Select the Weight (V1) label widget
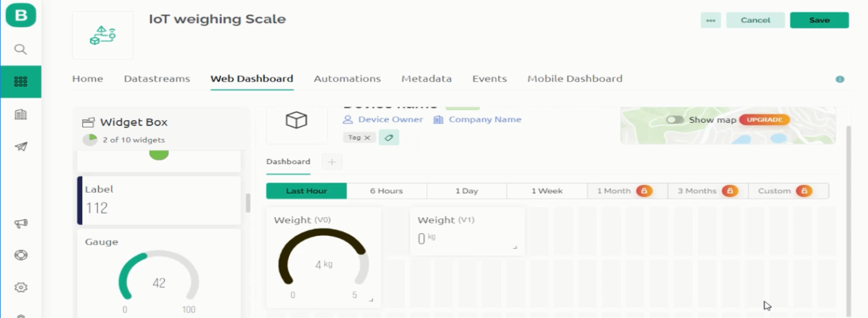 467,231
